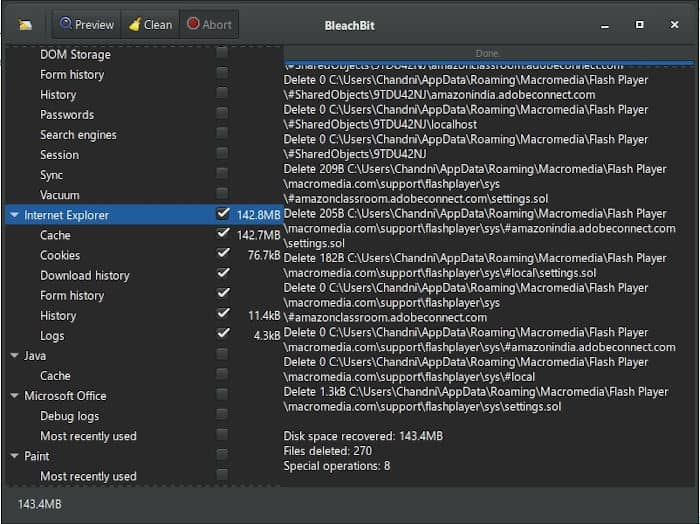This screenshot has height=524, width=700.
Task: Tick the Paint group checkbox
Action: [222, 455]
